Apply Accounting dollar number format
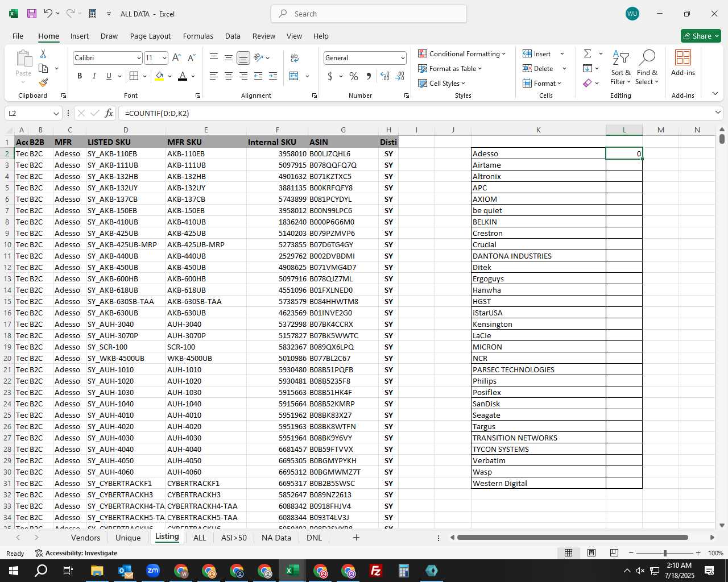This screenshot has height=582, width=728. [x=330, y=76]
